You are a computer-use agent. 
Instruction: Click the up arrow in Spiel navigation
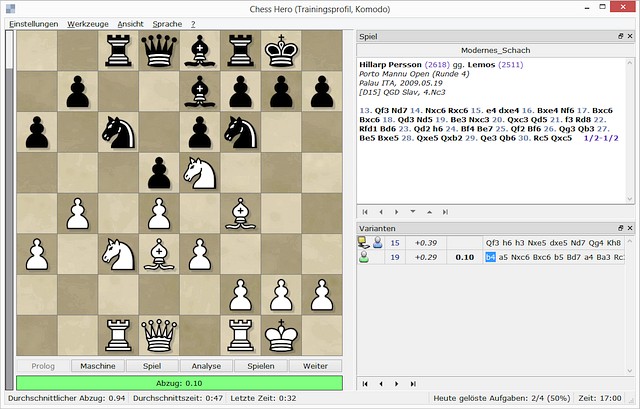coord(429,212)
